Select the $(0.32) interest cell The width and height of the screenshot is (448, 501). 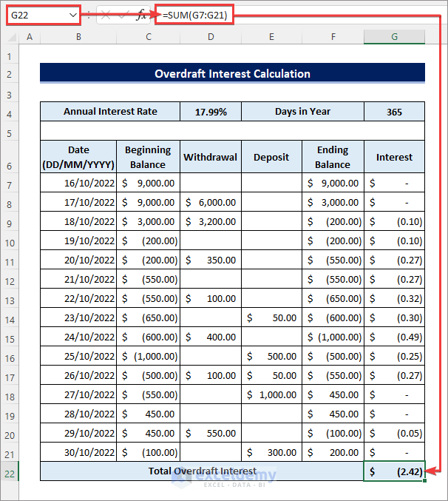pos(394,298)
